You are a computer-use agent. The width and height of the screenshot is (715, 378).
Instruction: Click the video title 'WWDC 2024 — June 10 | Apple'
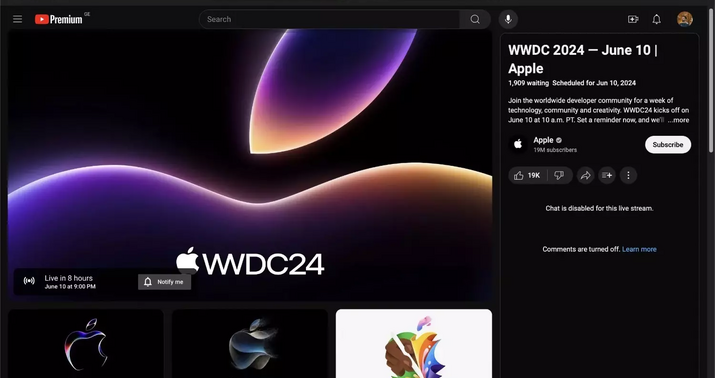click(583, 59)
